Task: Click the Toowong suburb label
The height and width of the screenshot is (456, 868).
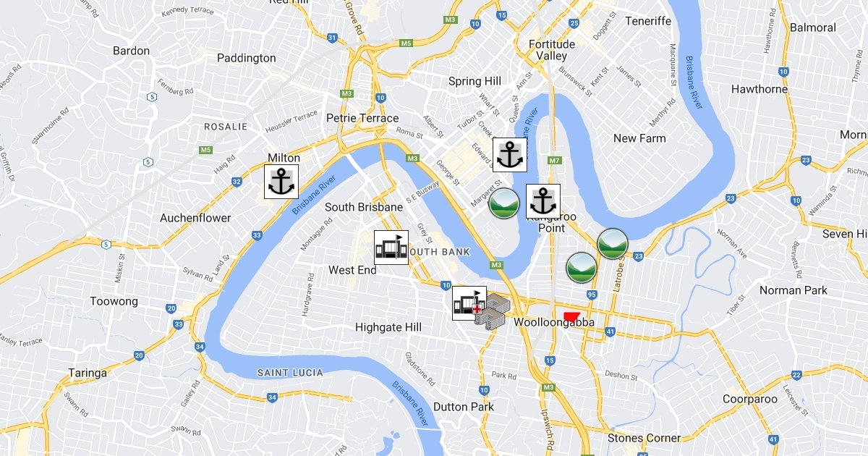Action: 114,301
